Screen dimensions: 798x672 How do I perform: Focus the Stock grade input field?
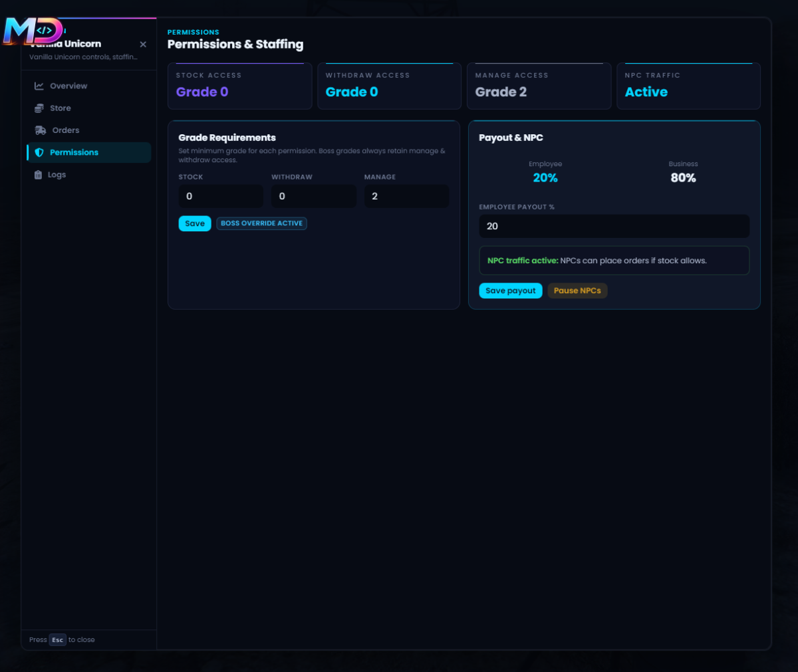[221, 196]
